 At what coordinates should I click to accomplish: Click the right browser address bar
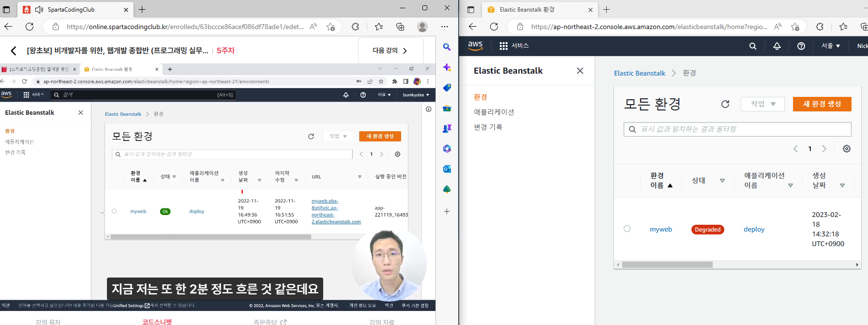(x=649, y=27)
